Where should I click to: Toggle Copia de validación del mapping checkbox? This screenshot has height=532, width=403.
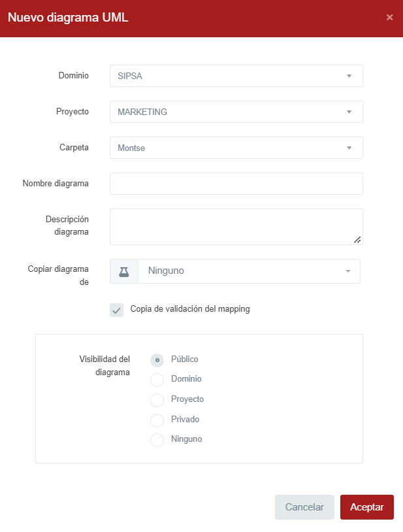click(117, 310)
